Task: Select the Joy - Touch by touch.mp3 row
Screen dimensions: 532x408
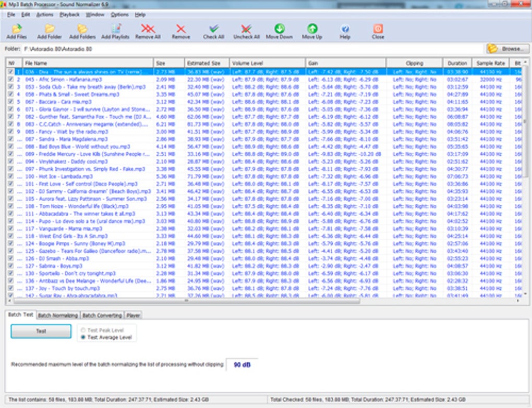Action: click(264, 288)
